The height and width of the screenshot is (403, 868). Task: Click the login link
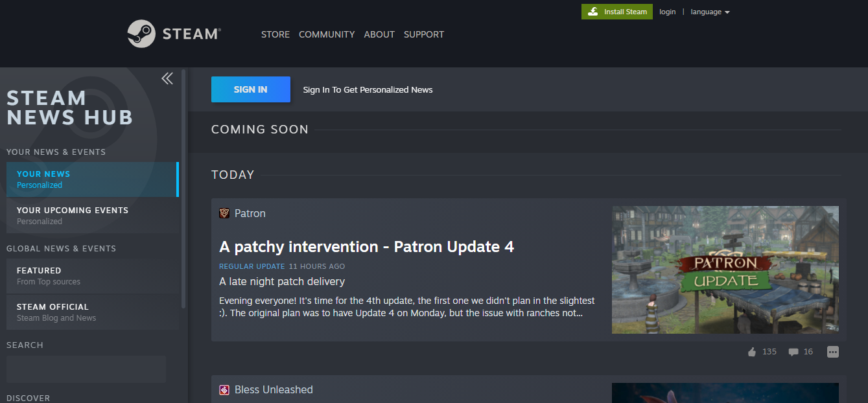(x=667, y=12)
